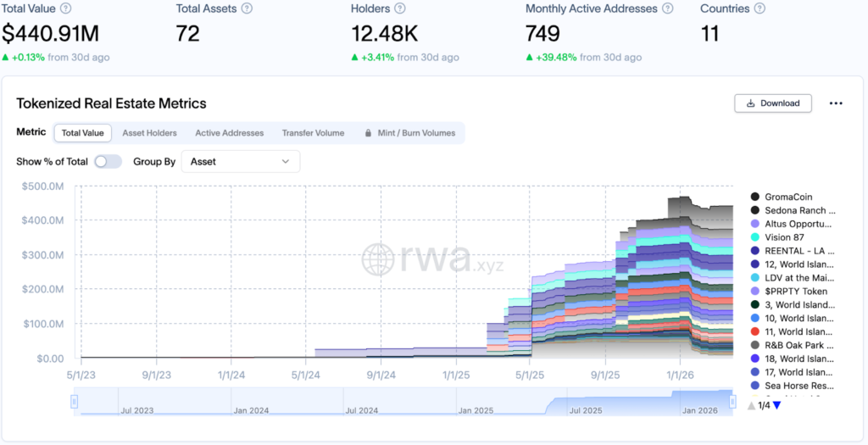The width and height of the screenshot is (868, 445).
Task: Open the Group By Asset dropdown
Action: click(x=241, y=162)
